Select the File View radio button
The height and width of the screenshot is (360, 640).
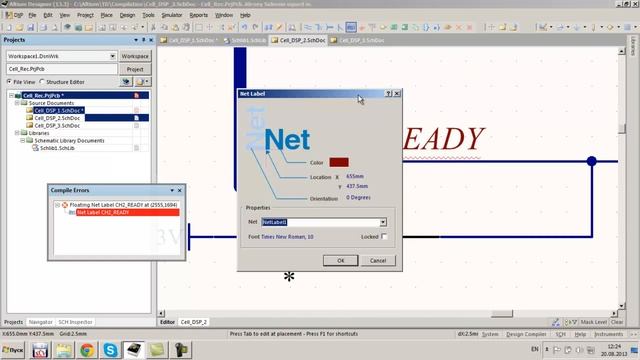tap(9, 82)
